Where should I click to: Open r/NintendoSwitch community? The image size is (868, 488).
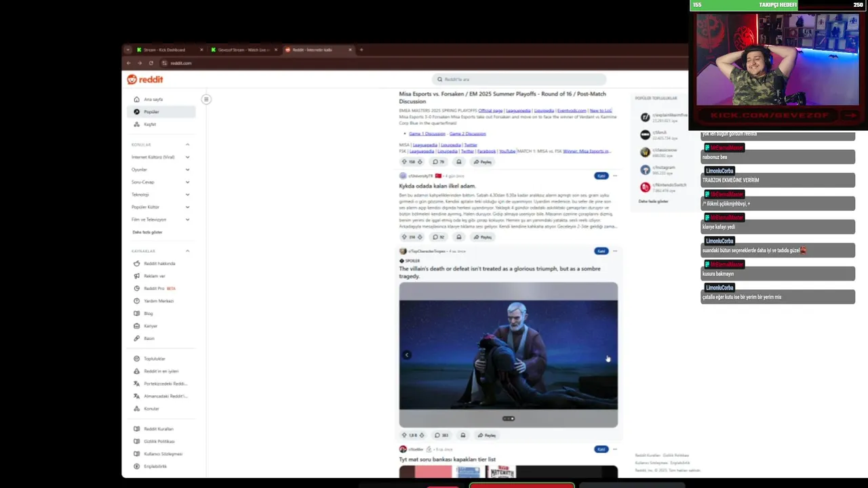pyautogui.click(x=663, y=187)
